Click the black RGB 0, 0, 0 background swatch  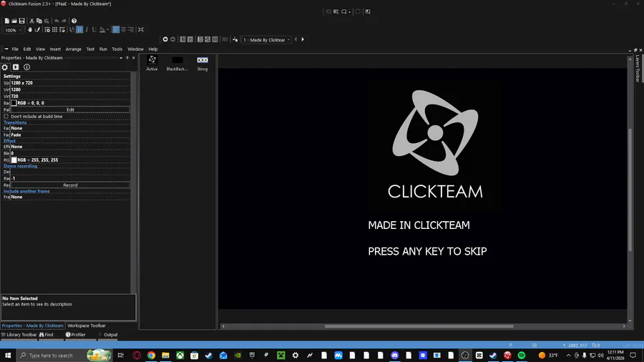(x=14, y=103)
